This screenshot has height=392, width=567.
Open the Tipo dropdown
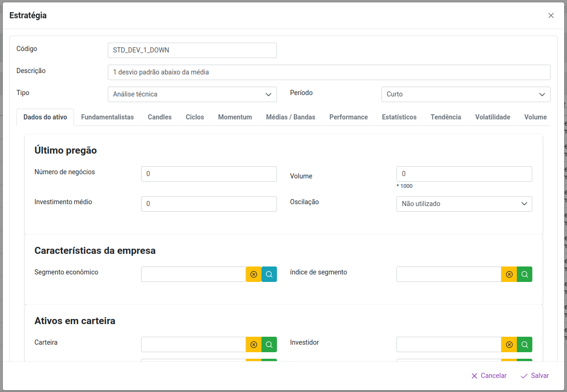[x=192, y=94]
